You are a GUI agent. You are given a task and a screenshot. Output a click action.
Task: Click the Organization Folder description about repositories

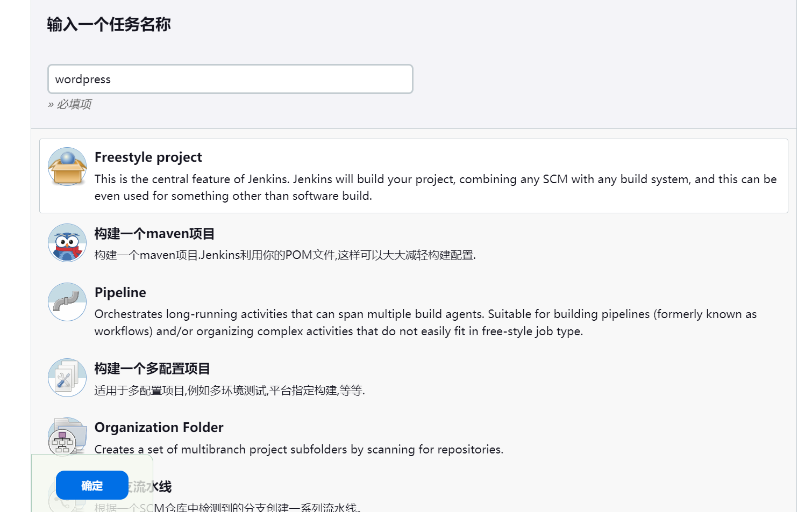[299, 449]
